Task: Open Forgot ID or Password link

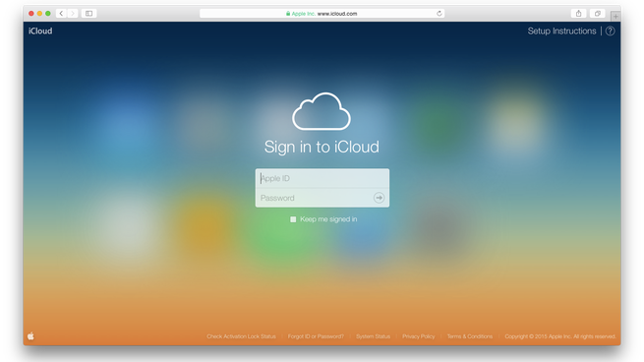Action: coord(316,336)
